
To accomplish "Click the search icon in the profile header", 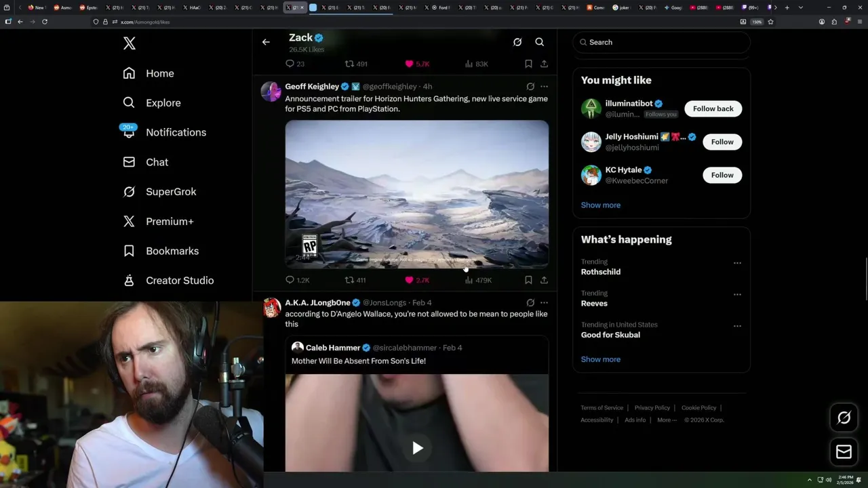I will coord(540,42).
